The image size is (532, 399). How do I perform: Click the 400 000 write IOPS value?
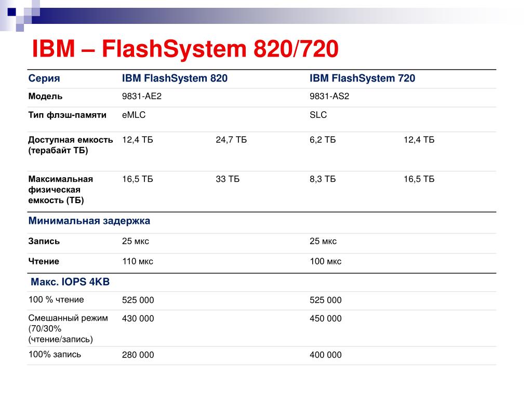coord(326,355)
